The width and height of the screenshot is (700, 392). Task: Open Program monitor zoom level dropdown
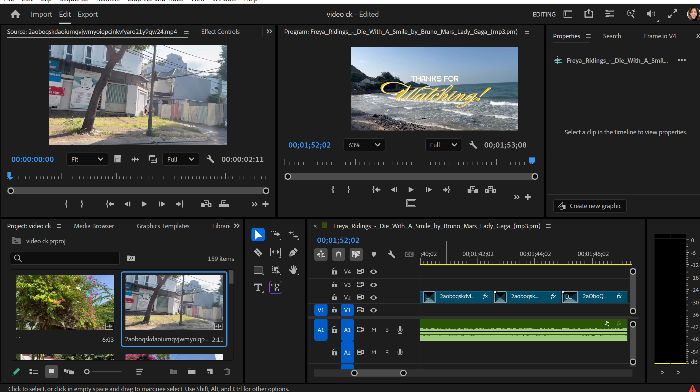(364, 145)
